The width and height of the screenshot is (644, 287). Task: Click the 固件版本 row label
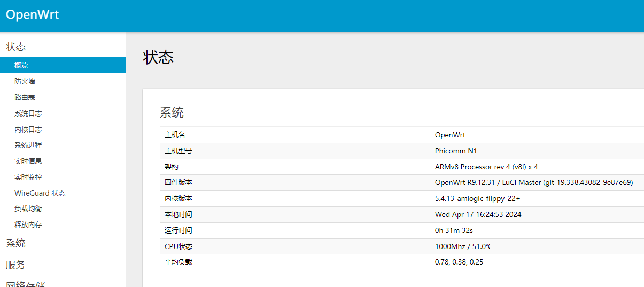[179, 182]
